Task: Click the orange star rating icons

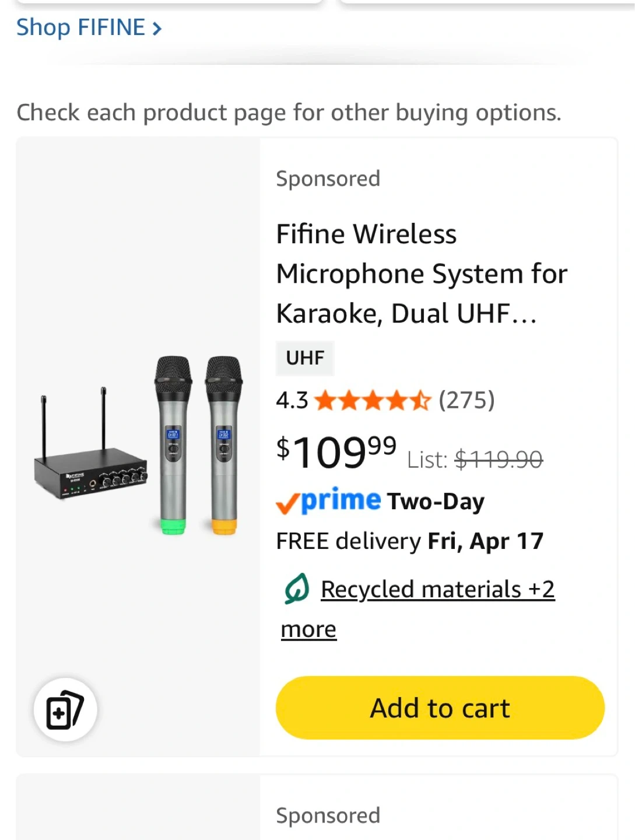Action: (x=373, y=401)
